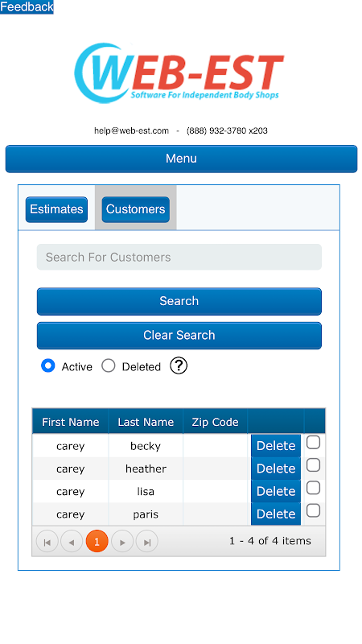
Task: Go to previous page arrow
Action: 72,541
